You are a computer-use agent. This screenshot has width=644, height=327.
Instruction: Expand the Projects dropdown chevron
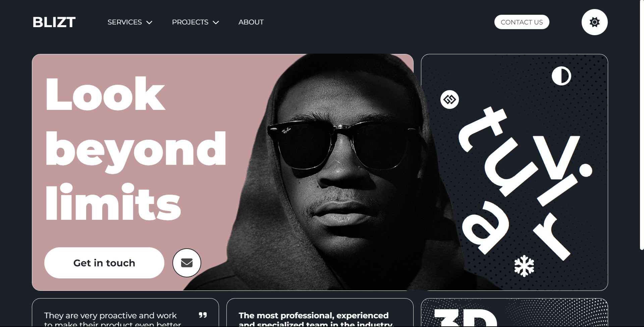(x=216, y=22)
